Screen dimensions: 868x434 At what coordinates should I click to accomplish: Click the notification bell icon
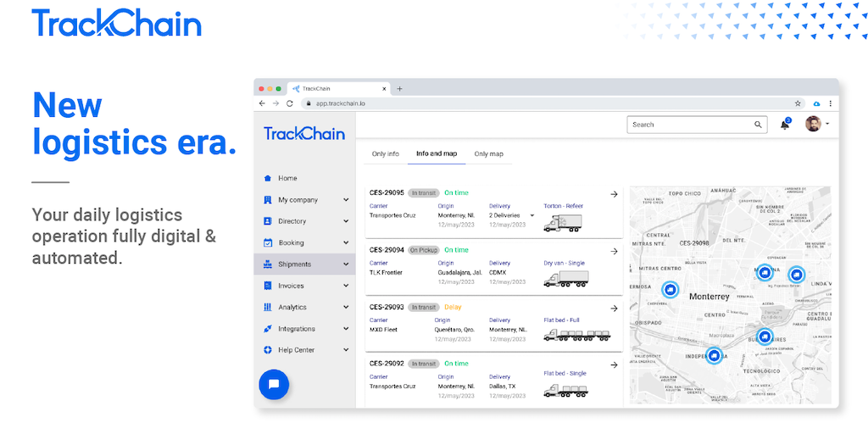[x=784, y=125]
